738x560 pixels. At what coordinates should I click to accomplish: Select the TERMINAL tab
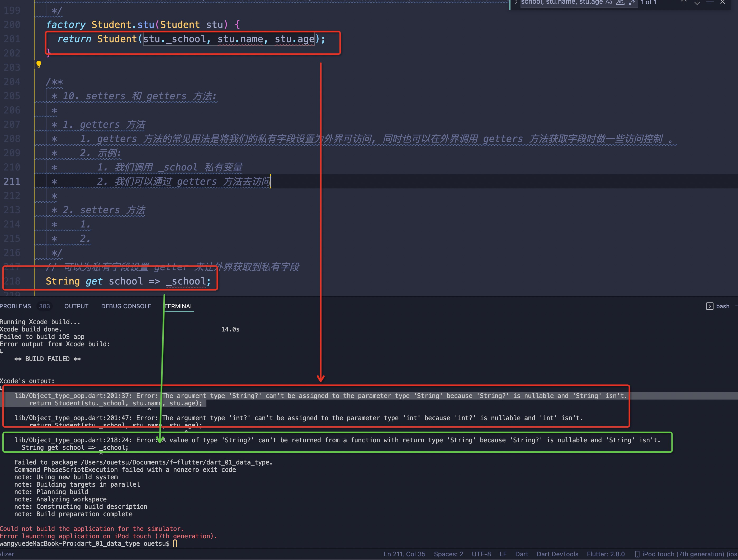coord(179,306)
